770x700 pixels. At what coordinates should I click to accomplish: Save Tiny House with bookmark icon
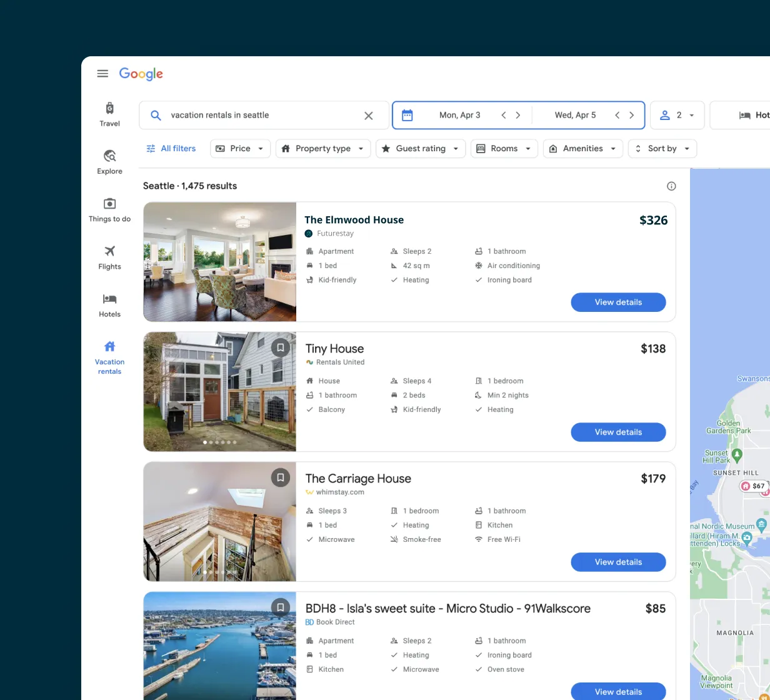(x=281, y=347)
